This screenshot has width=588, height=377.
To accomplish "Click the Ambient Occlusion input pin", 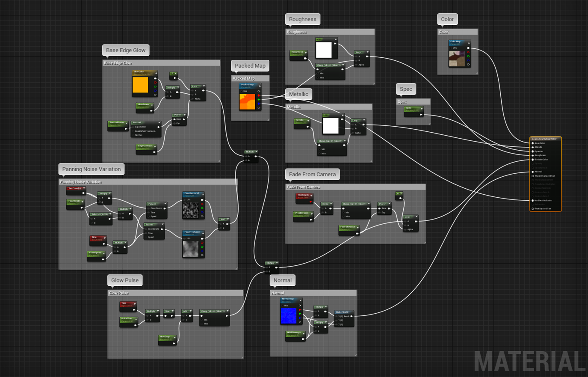I will (x=533, y=200).
